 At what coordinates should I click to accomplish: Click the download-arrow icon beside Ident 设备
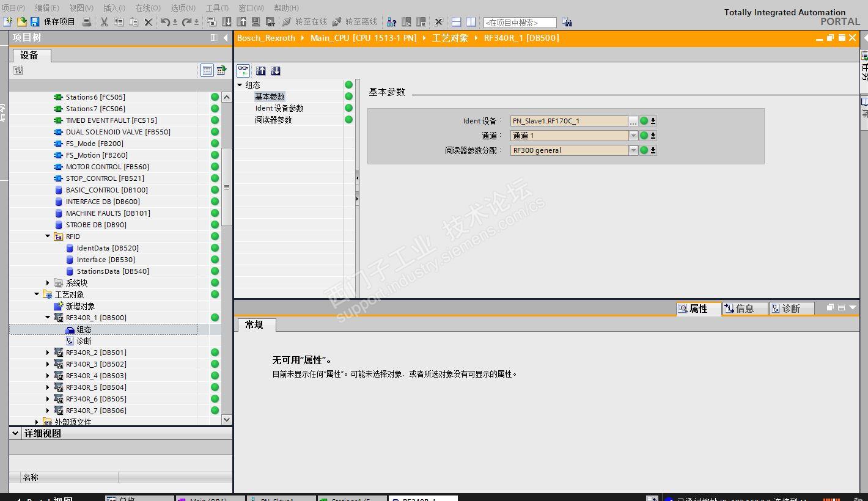tap(653, 121)
